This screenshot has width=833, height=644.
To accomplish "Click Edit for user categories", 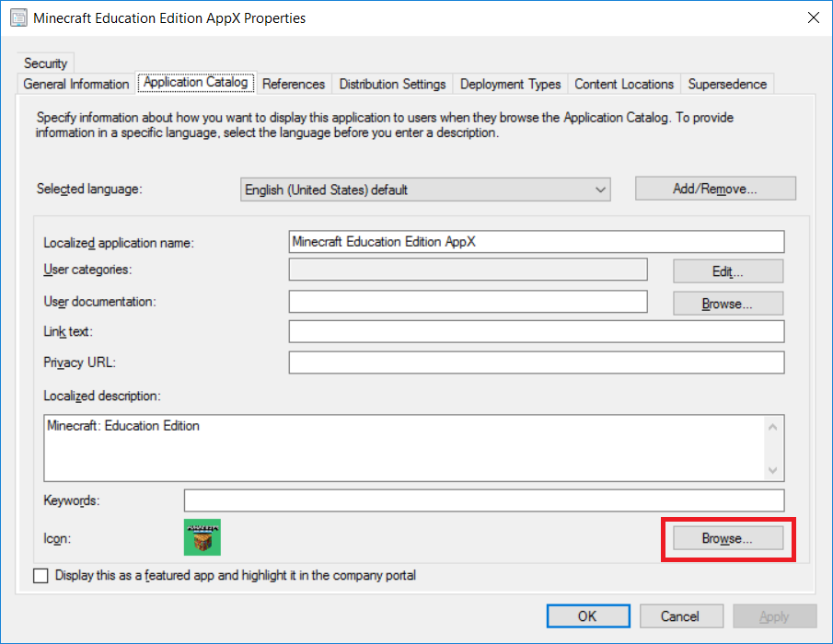I will click(x=728, y=271).
